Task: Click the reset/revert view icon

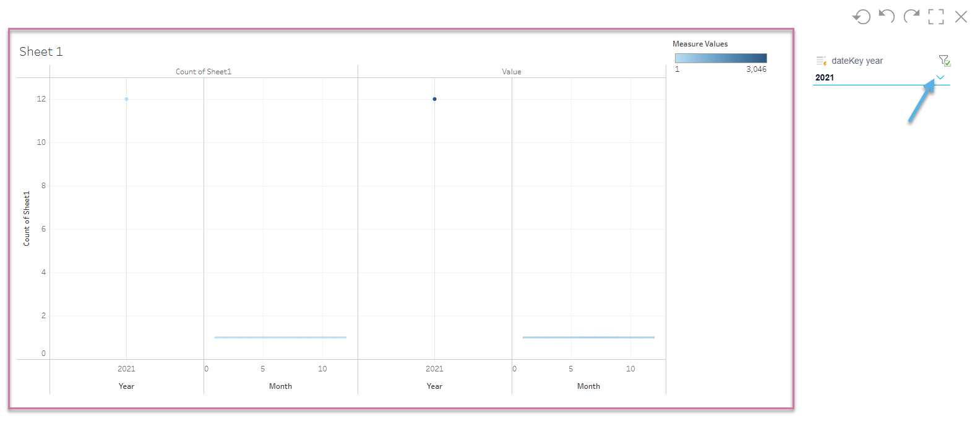Action: [x=861, y=17]
